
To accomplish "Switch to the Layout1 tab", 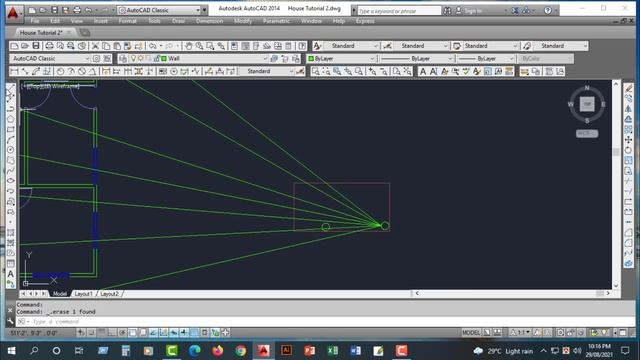I will (x=83, y=294).
